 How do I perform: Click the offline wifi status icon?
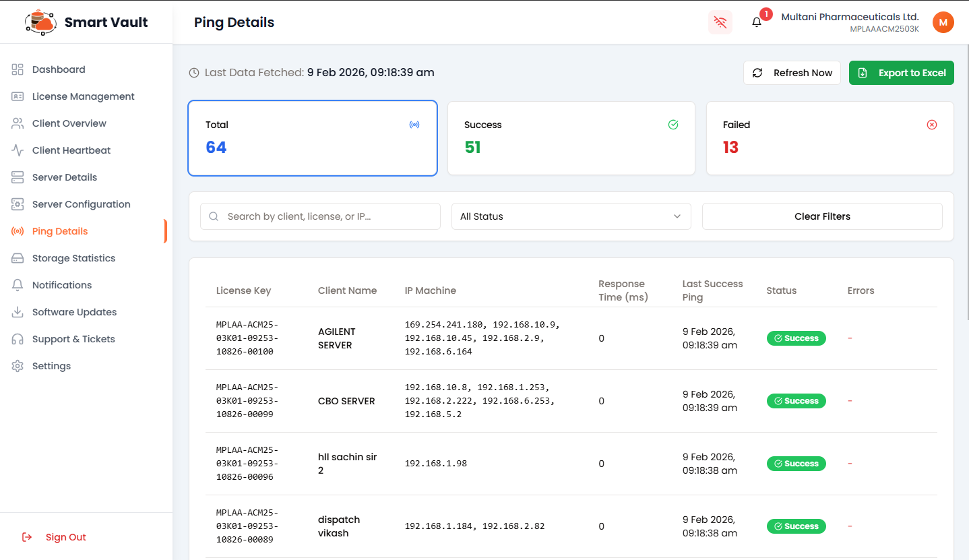point(720,22)
